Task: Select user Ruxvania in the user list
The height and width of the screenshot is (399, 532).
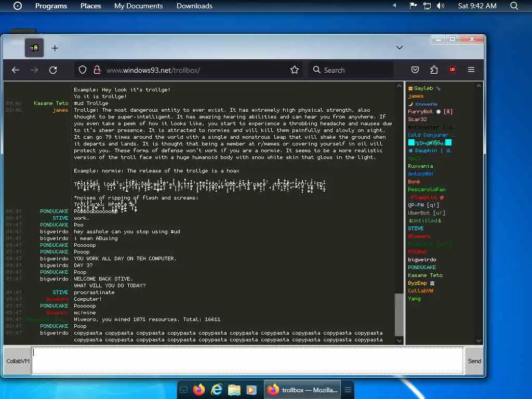Action: 420,166
